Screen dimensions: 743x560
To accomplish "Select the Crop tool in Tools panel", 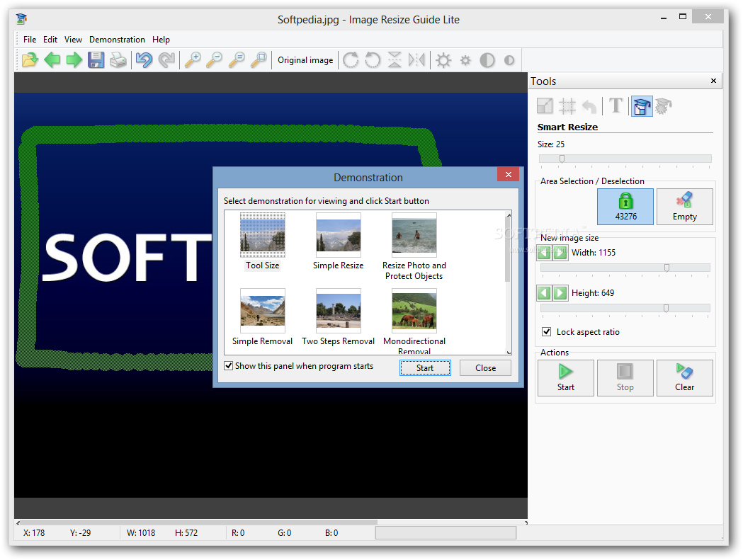I will point(567,105).
